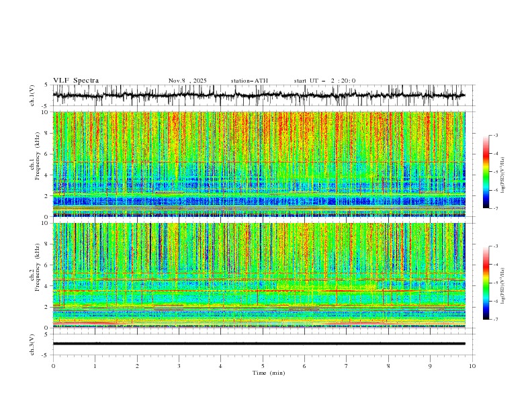
Task: Click the "station=ATH" label
Action: (249, 81)
